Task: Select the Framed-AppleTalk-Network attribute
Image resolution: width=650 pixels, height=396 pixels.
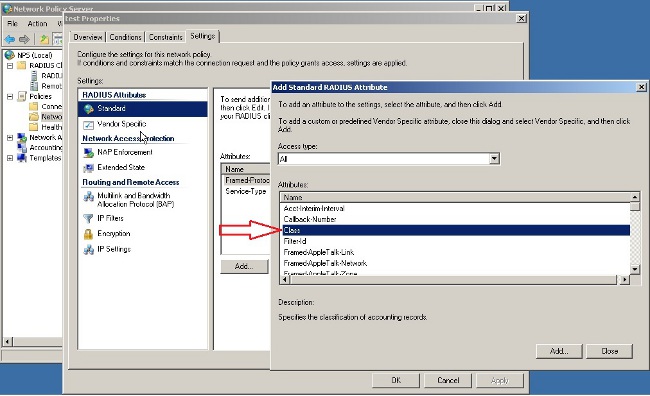Action: [456, 263]
